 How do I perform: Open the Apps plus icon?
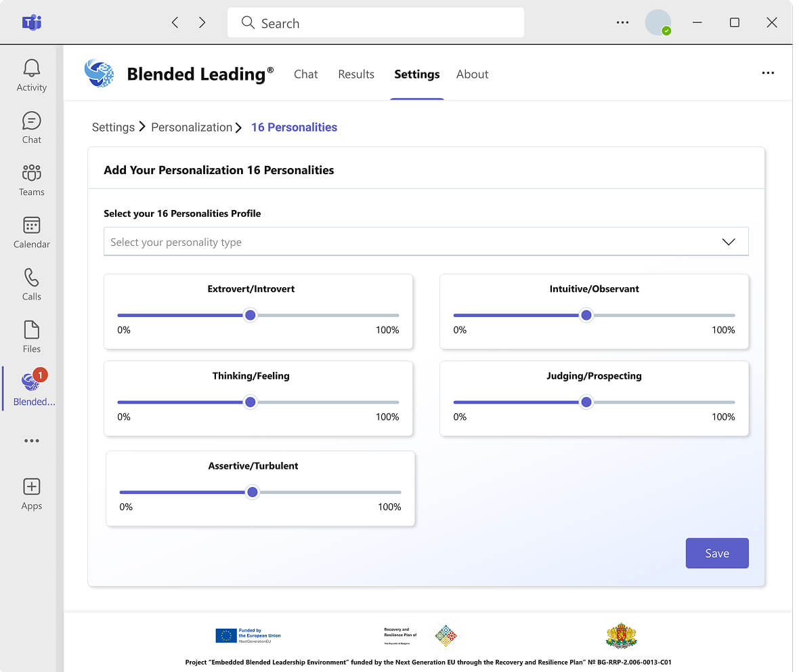click(31, 487)
